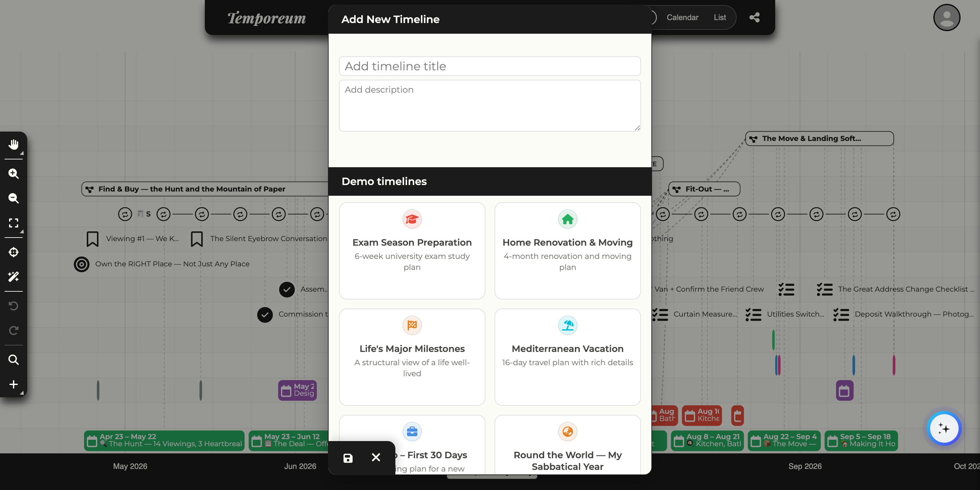Image resolution: width=980 pixels, height=490 pixels.
Task: Open the user profile avatar
Action: click(947, 17)
